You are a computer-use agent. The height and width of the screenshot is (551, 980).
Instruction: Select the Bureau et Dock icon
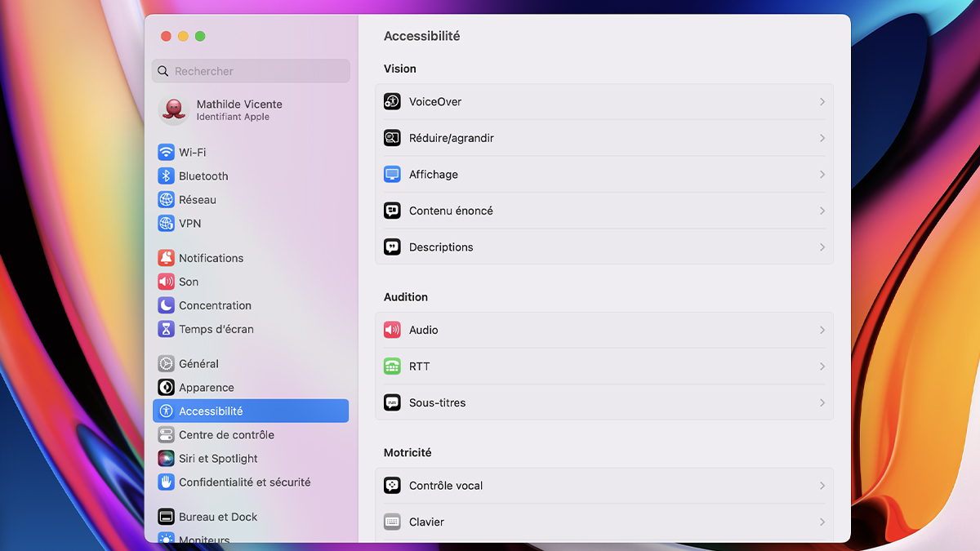(166, 517)
